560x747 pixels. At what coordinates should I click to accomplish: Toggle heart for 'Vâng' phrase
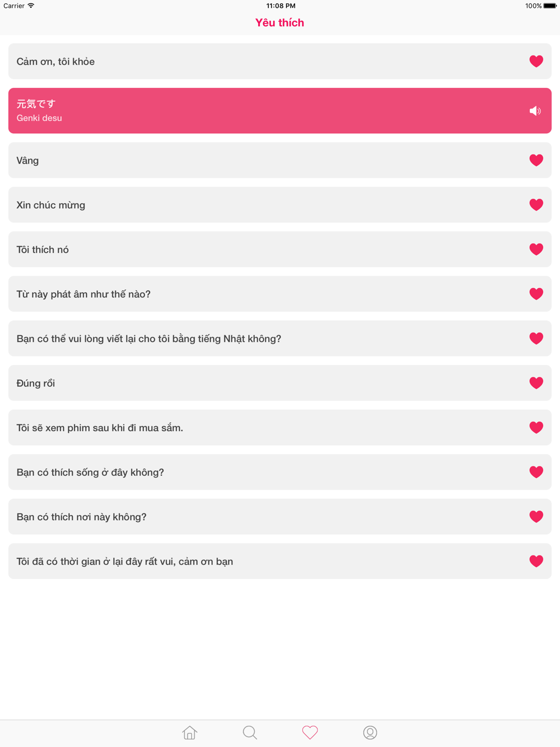coord(536,160)
